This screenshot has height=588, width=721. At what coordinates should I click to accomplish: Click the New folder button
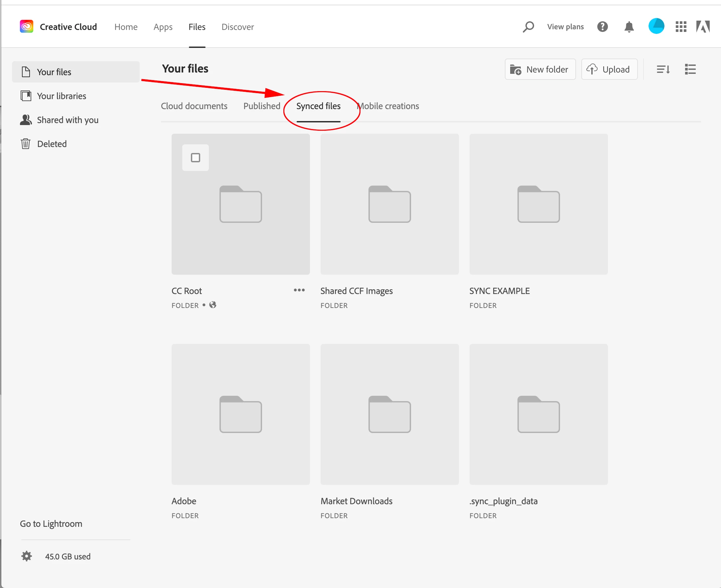click(x=540, y=70)
